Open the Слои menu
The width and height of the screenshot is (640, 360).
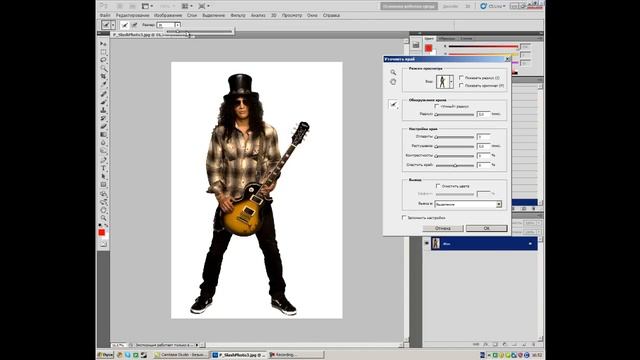(x=192, y=15)
